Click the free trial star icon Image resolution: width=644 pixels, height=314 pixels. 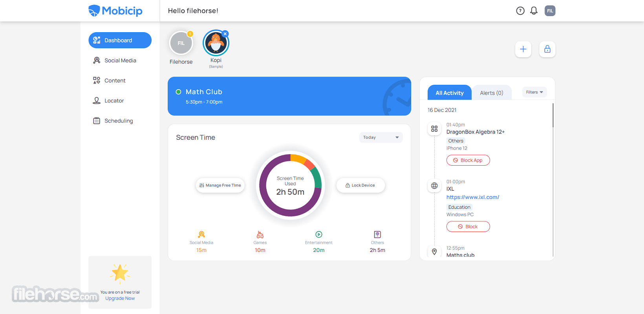click(x=120, y=273)
